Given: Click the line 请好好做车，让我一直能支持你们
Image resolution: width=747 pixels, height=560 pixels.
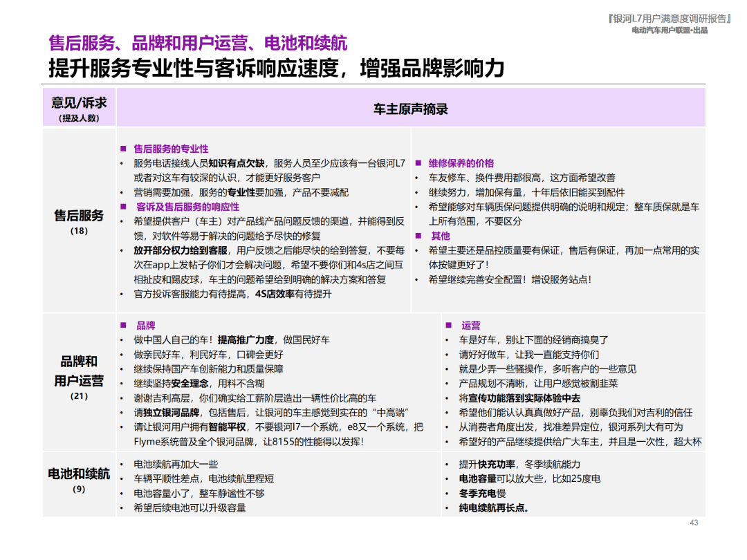Looking at the screenshot, I should tap(529, 355).
